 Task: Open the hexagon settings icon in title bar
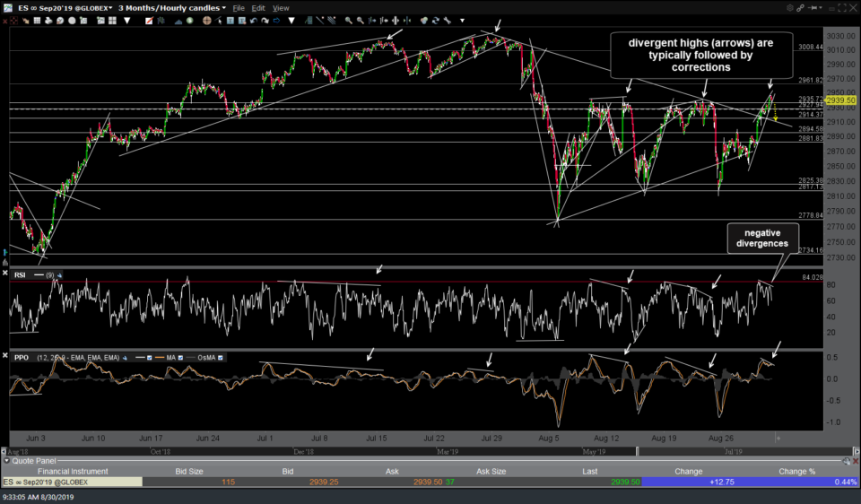click(x=790, y=8)
